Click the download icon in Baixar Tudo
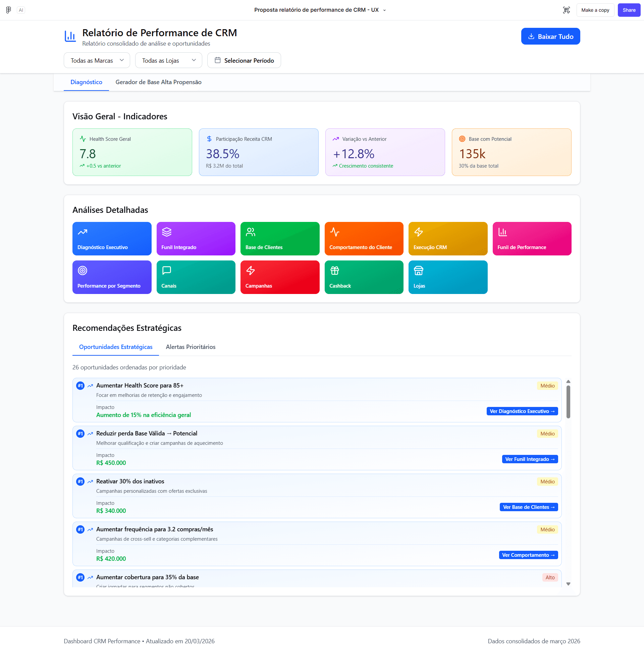This screenshot has width=644, height=655. click(531, 37)
